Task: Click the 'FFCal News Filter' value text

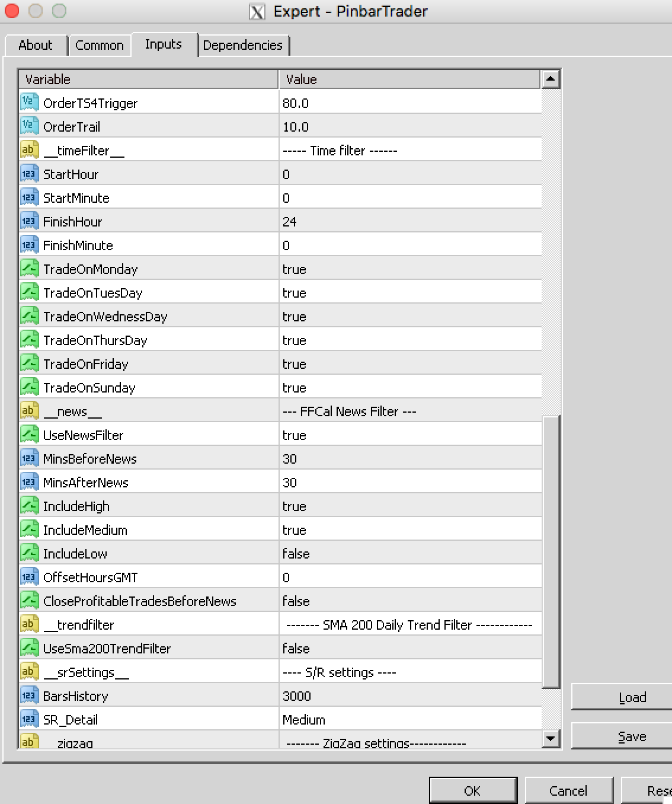Action: point(350,411)
